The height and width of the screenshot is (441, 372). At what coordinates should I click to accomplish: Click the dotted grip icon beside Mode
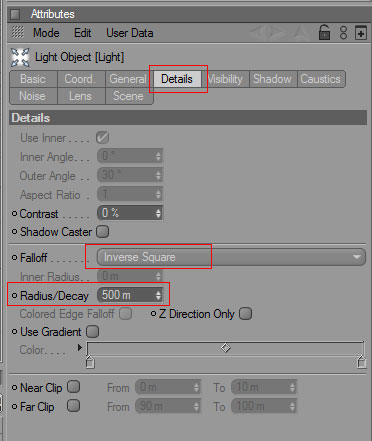(18, 32)
